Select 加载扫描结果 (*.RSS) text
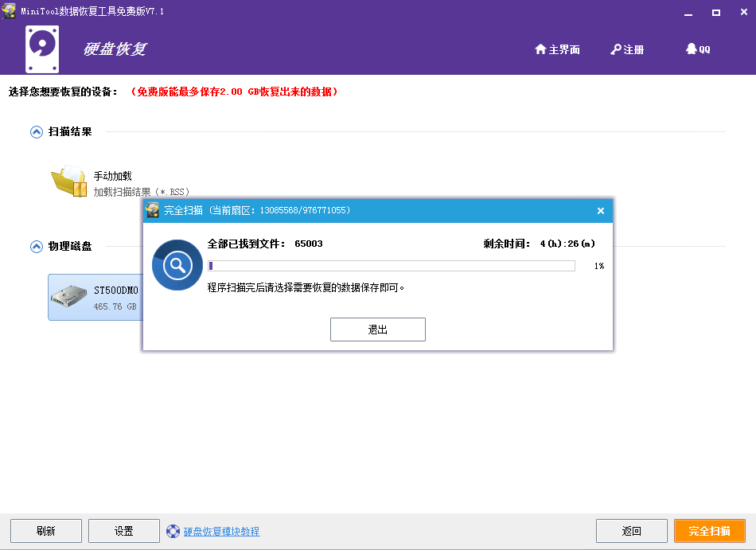This screenshot has height=550, width=756. (142, 192)
